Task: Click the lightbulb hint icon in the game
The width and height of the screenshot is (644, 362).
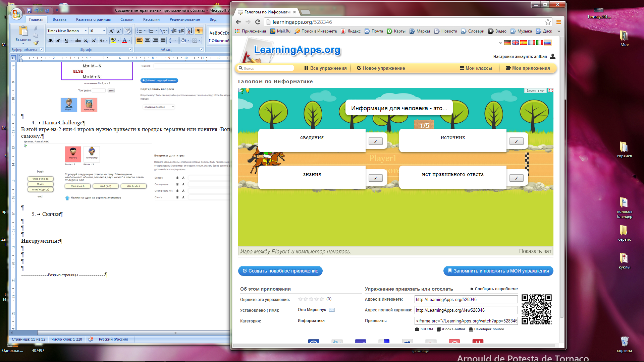Action: 248,90
